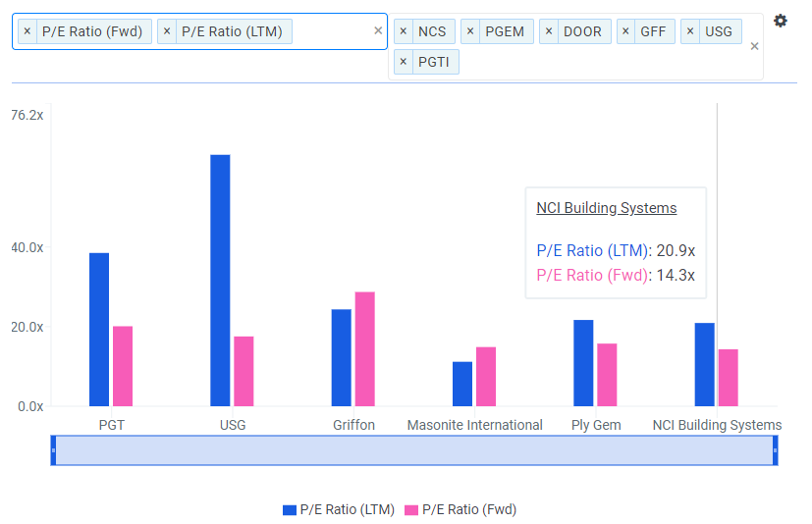Select PGT pink Fwd bar
Viewport: 812px width, 524px height.
pos(123,366)
